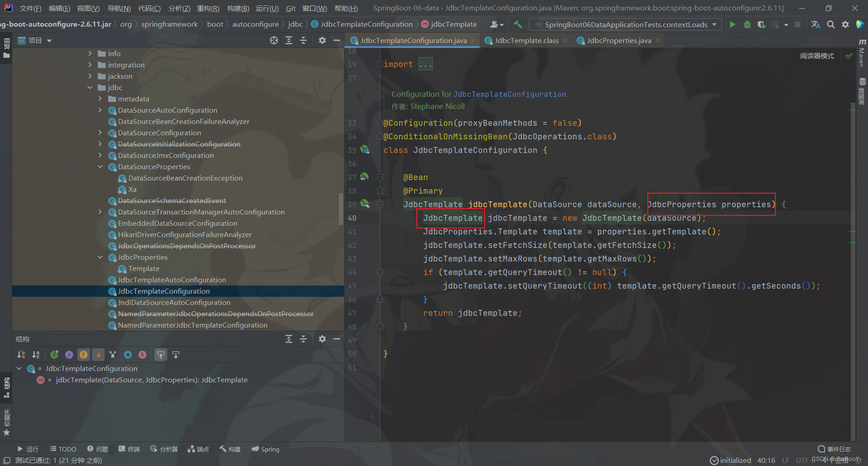
Task: Toggle show lambdas icon in structure
Action: 142,355
